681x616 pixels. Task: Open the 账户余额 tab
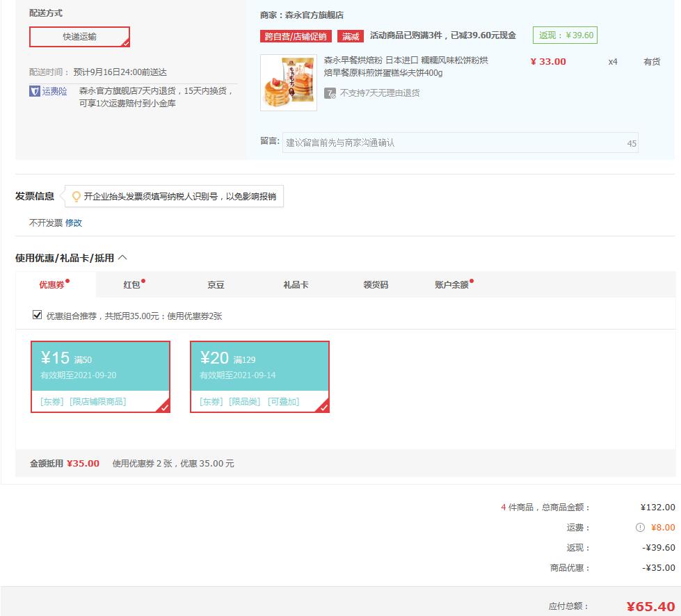coord(451,285)
